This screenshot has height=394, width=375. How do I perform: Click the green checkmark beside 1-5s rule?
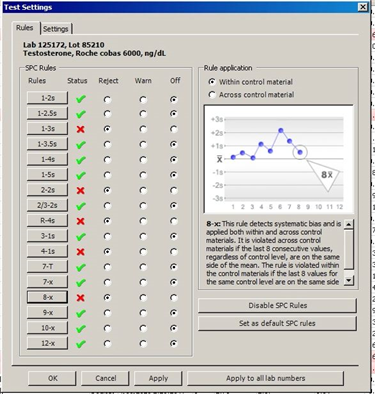(x=80, y=175)
